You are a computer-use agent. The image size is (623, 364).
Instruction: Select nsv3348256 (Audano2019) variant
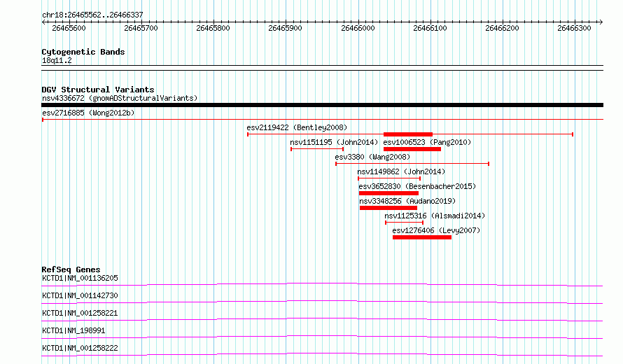[407, 201]
